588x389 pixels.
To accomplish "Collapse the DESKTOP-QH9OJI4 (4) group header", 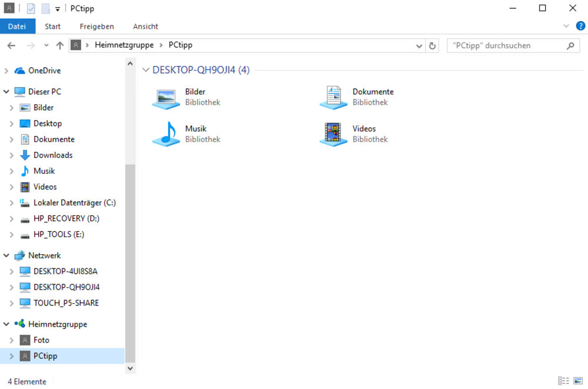I will point(146,70).
